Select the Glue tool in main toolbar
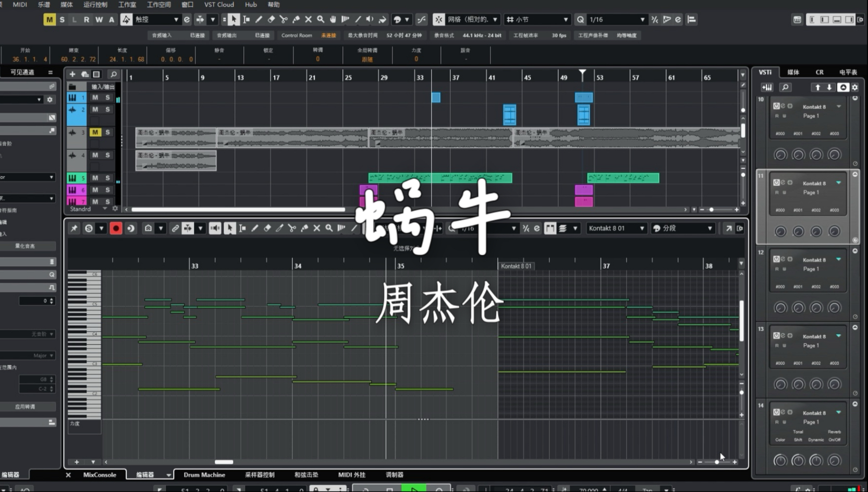 [x=296, y=20]
